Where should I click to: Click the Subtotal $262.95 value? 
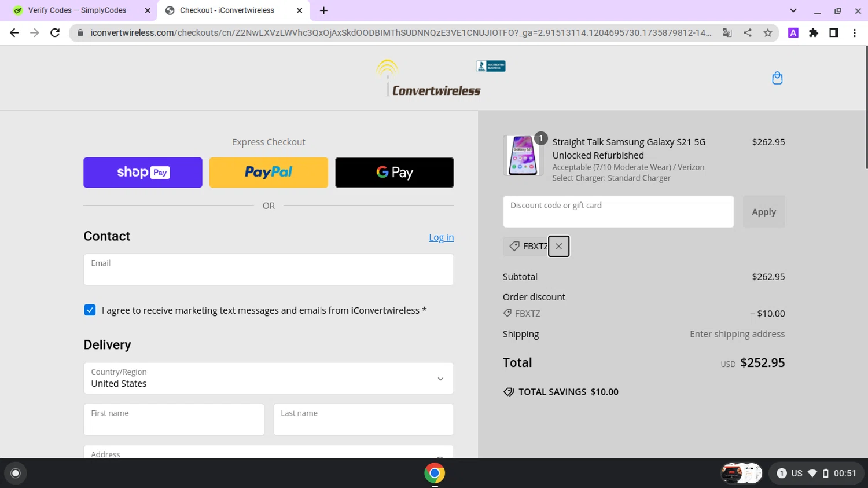768,277
